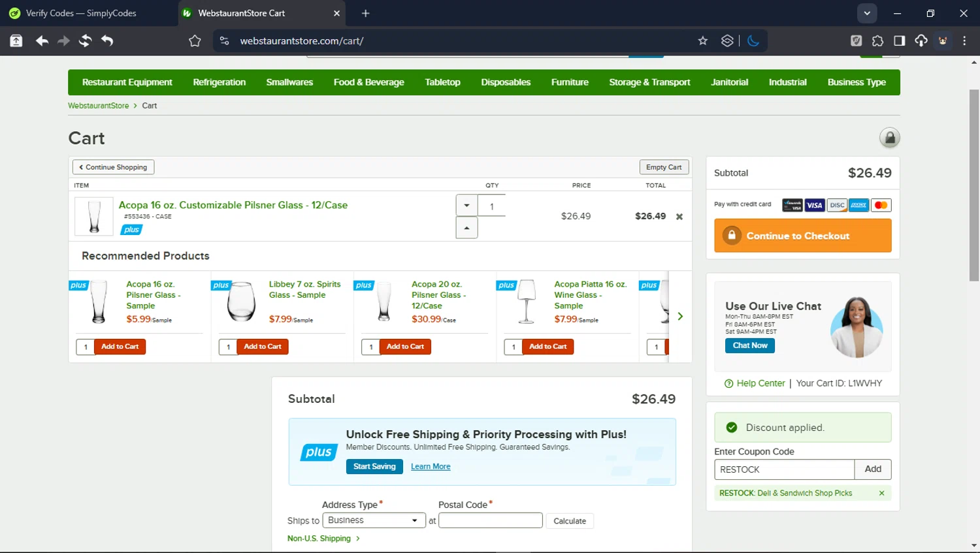The height and width of the screenshot is (553, 980).
Task: Click WebstaurantStore breadcrumb link
Action: (99, 106)
